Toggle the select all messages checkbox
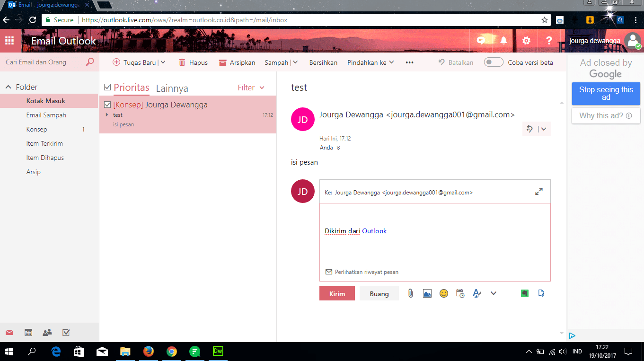Screen dimensions: 644x361 (x=107, y=87)
